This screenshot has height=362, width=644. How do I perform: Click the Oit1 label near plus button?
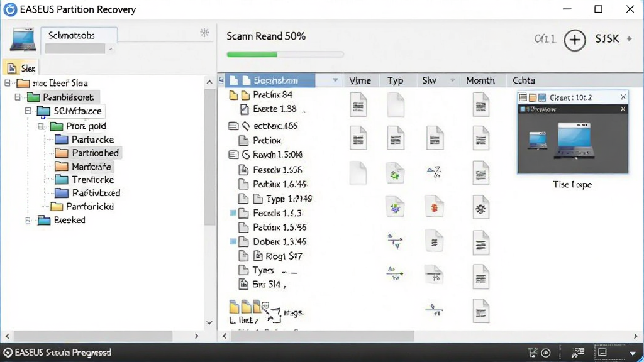[x=545, y=39]
